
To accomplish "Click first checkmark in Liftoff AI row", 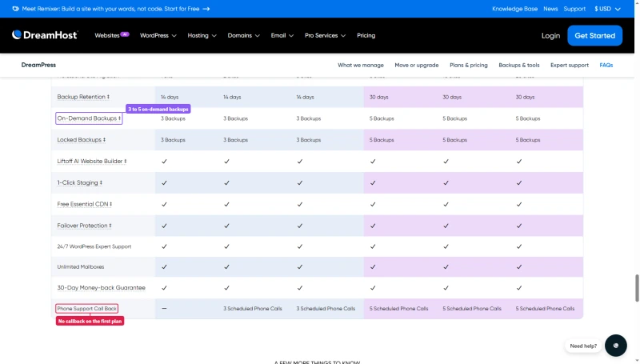I will (x=164, y=161).
